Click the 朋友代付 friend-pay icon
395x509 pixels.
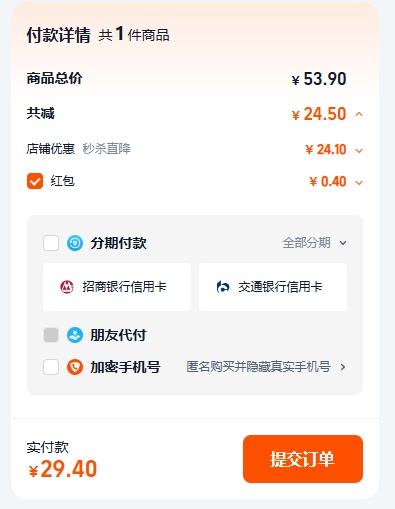pyautogui.click(x=75, y=335)
